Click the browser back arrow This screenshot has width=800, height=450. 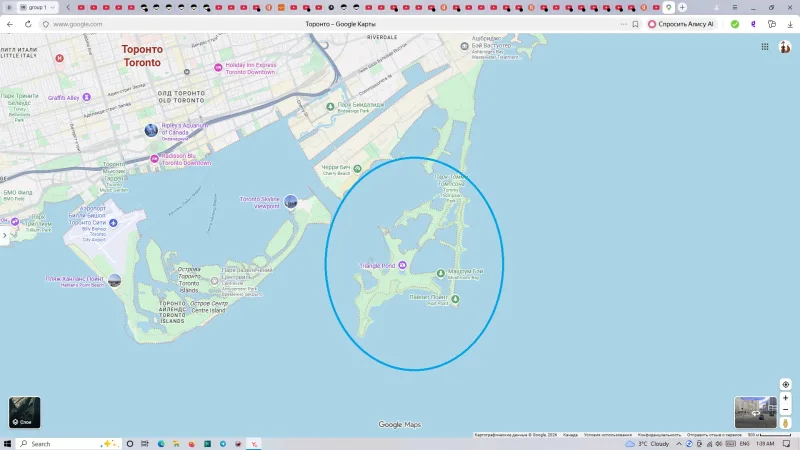click(10, 24)
